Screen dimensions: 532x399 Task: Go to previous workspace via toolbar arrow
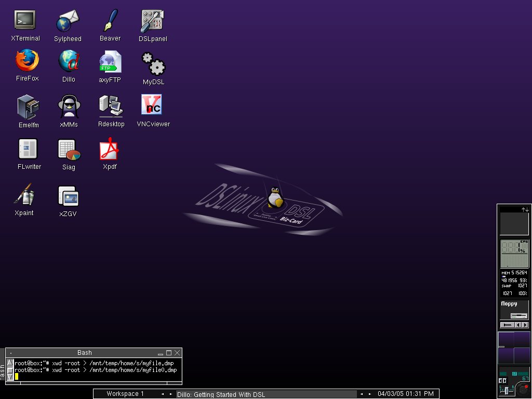pos(163,394)
